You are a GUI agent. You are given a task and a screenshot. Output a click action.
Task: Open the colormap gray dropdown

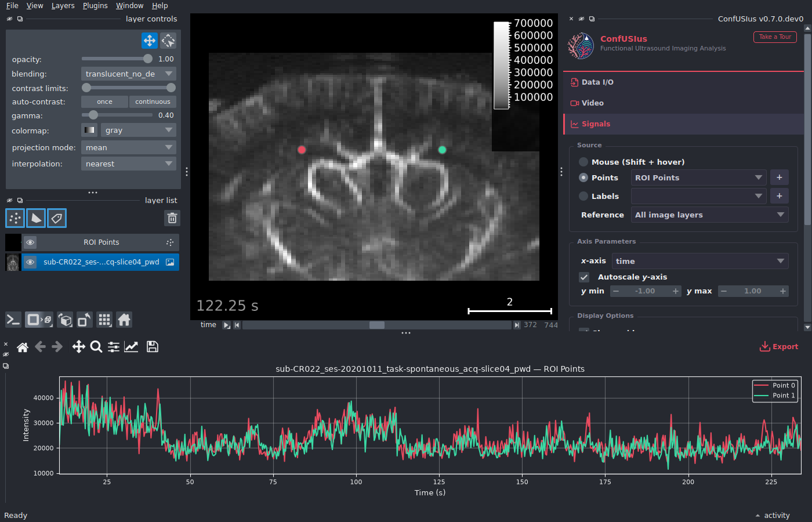138,130
